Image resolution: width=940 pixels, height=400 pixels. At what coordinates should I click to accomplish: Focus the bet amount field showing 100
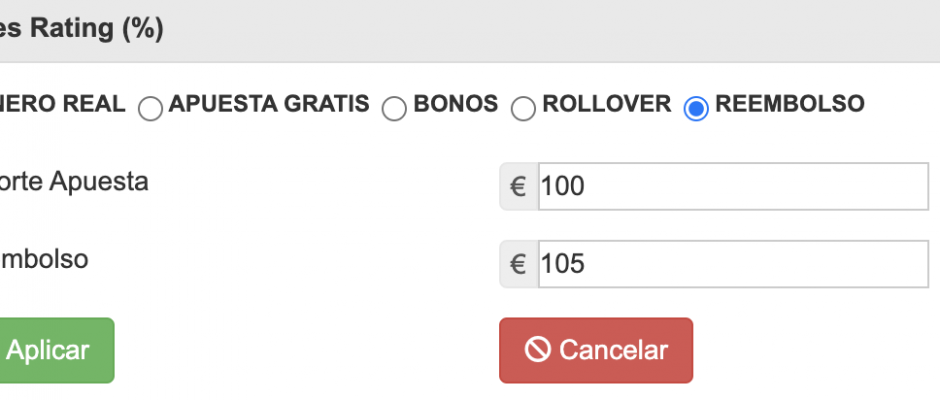tap(733, 187)
